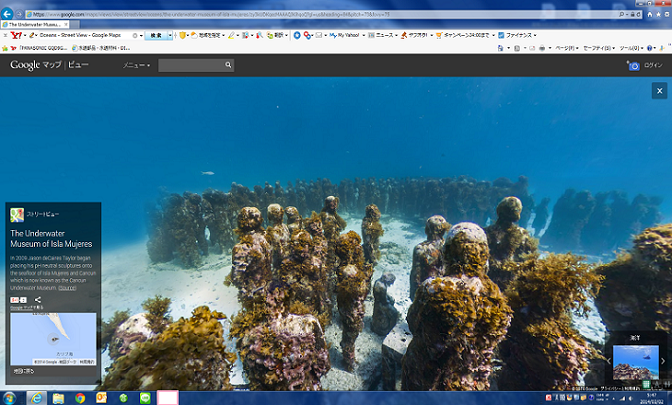
Task: Expand the dropdown beside Yahoo logo
Action: (x=24, y=35)
